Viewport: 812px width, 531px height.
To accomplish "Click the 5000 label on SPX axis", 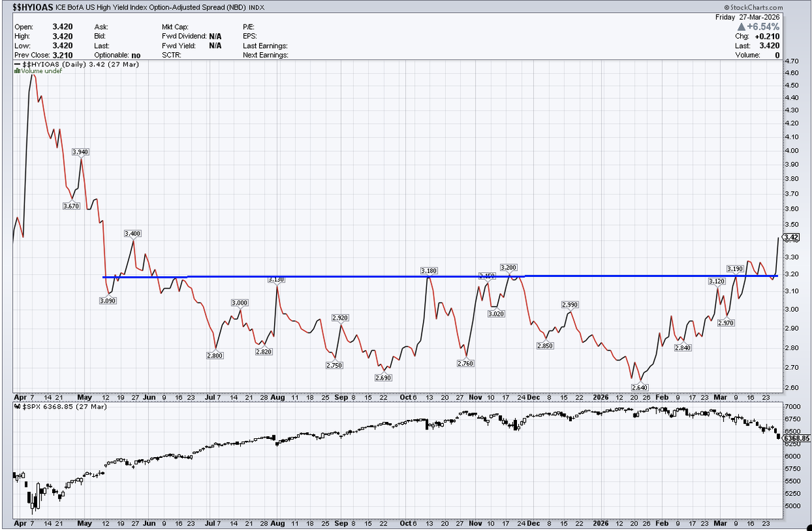I will click(x=792, y=505).
